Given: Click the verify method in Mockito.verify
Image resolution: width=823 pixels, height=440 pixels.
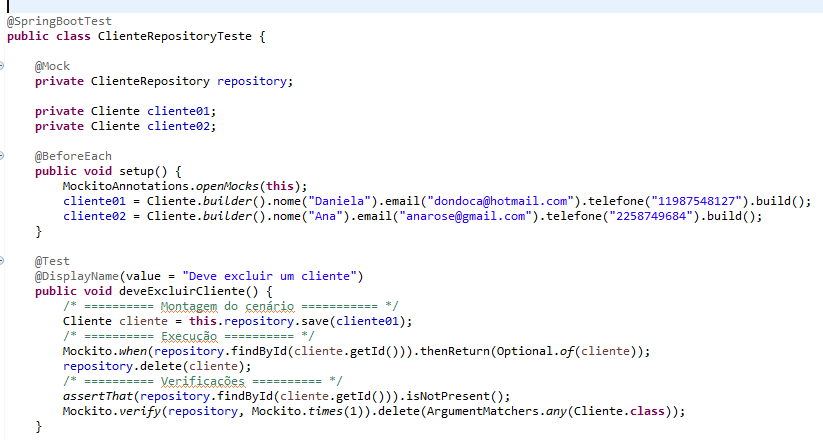Looking at the screenshot, I should pyautogui.click(x=140, y=411).
